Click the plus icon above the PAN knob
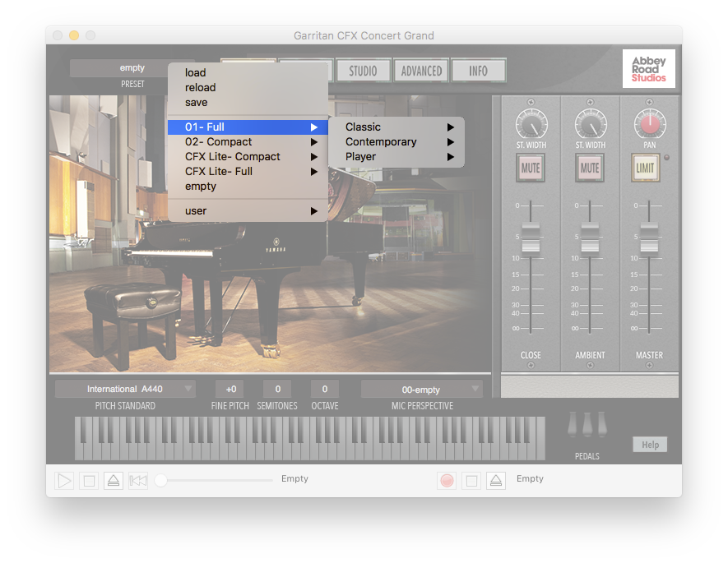 pos(649,102)
